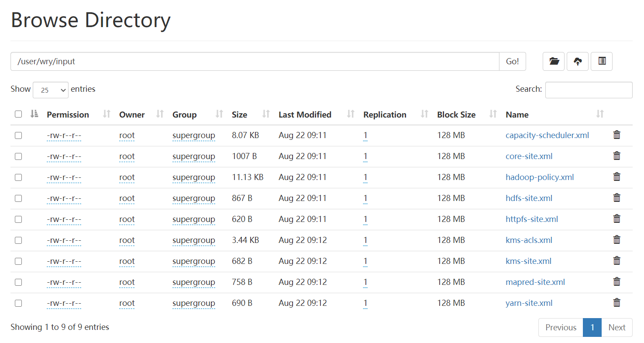Select the checkbox for mapred-site.xml row
This screenshot has height=343, width=644.
[x=18, y=282]
